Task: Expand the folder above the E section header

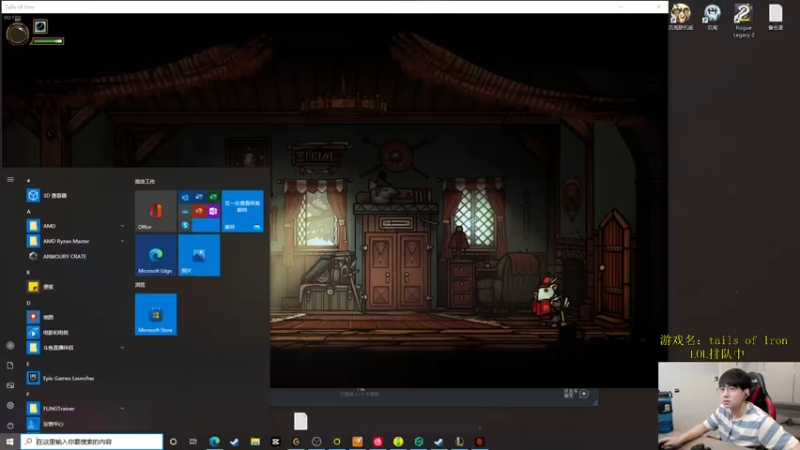Action: [122, 348]
